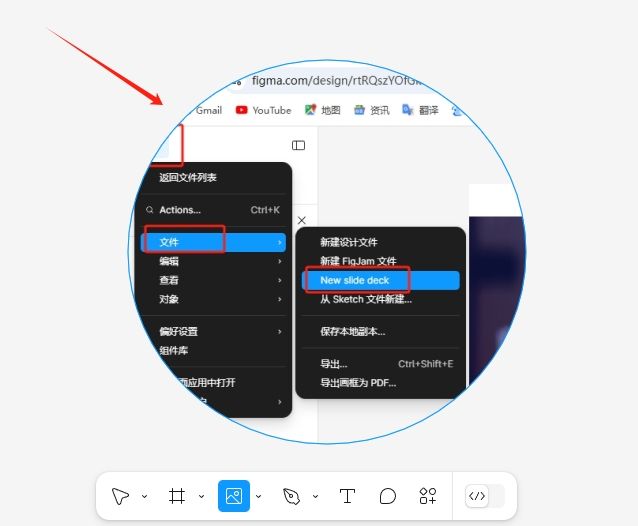
Task: Select the Frame tool
Action: point(177,496)
